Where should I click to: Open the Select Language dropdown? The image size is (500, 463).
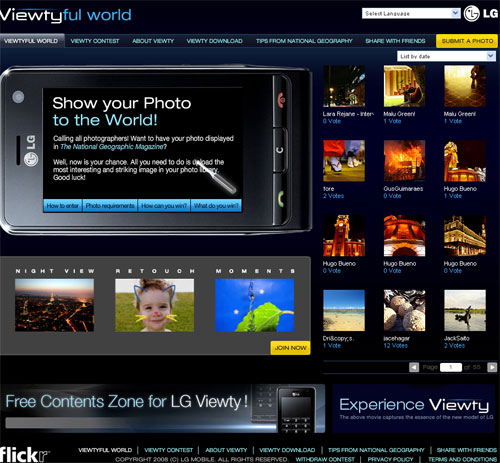pos(411,13)
